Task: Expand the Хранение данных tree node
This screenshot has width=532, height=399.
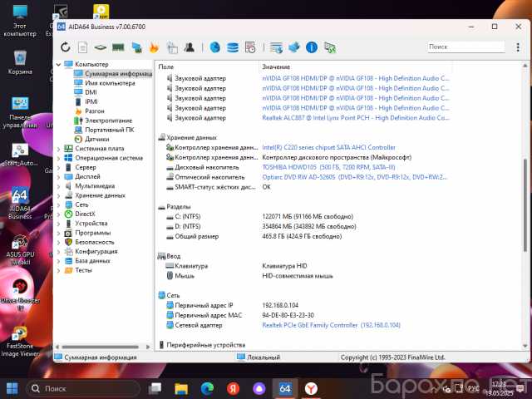Action: 58,195
